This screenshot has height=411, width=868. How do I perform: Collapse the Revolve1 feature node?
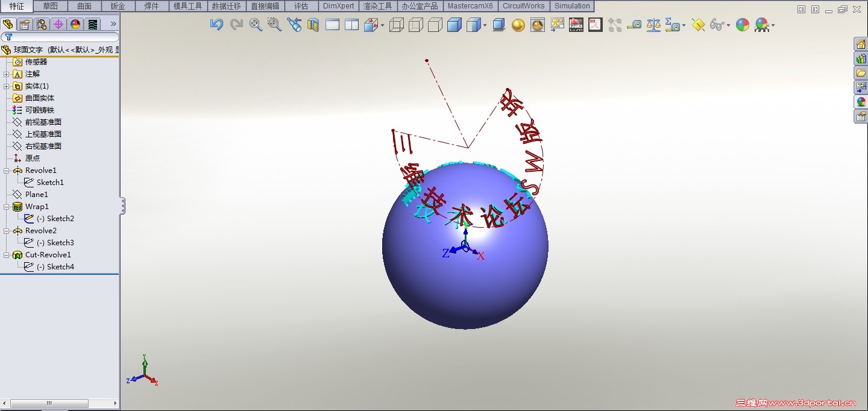[7, 171]
